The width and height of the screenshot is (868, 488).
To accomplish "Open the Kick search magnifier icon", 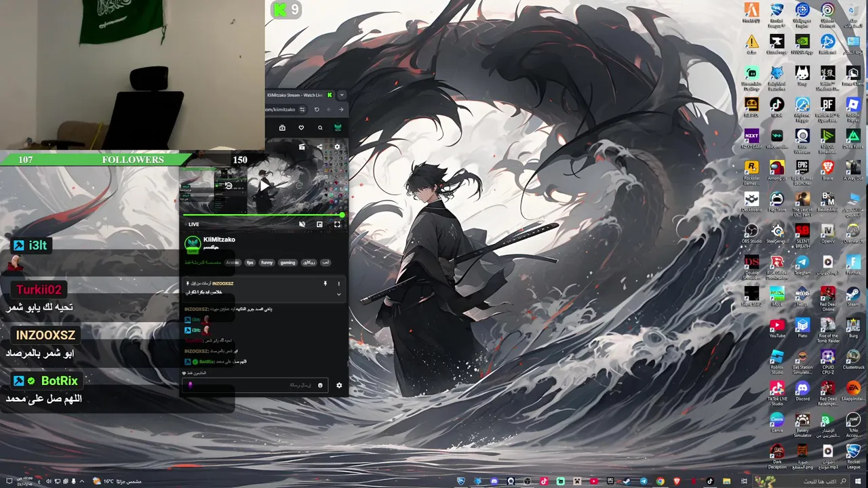I will 320,127.
